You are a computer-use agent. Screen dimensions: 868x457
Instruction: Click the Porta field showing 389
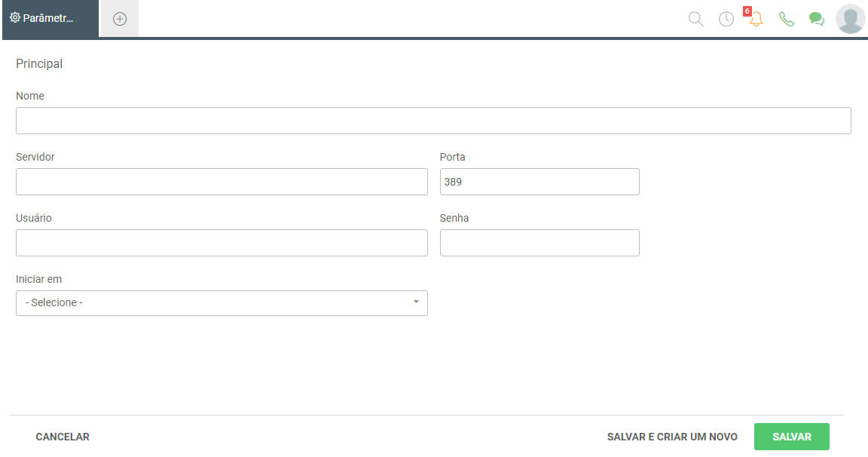pos(539,182)
